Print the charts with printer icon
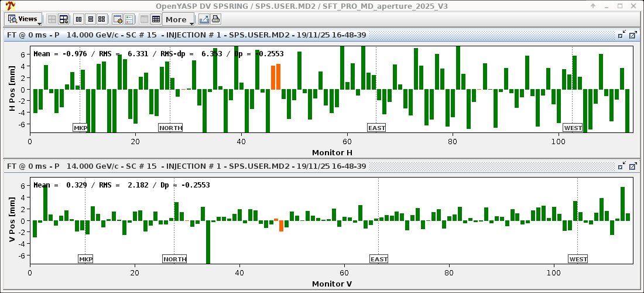 215,19
